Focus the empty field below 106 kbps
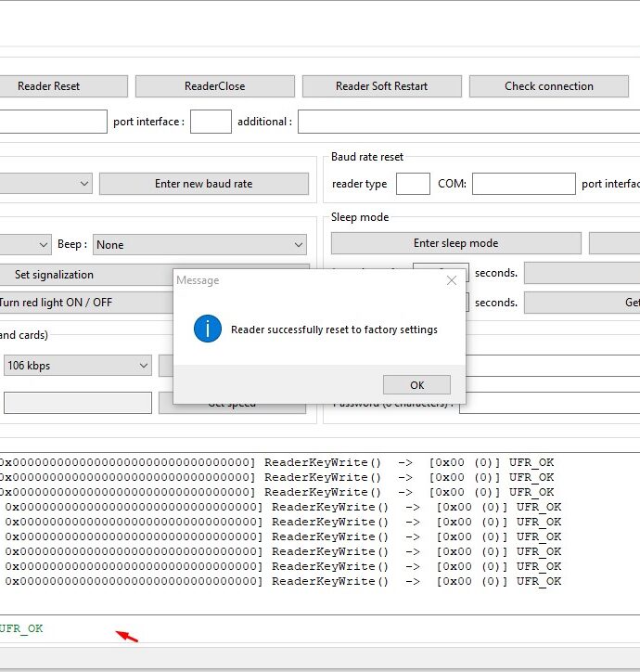 78,403
